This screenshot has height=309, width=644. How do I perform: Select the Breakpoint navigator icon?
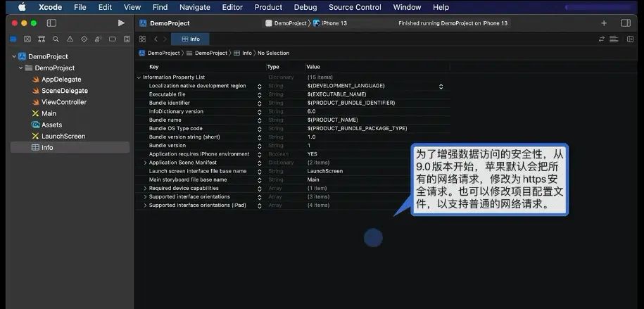(113, 39)
